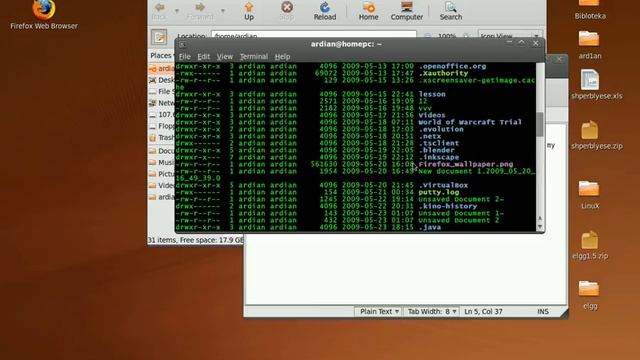Click 'Firefox_wallpaper.png' in terminal output
Viewport: 640px width, 360px height.
click(x=466, y=164)
